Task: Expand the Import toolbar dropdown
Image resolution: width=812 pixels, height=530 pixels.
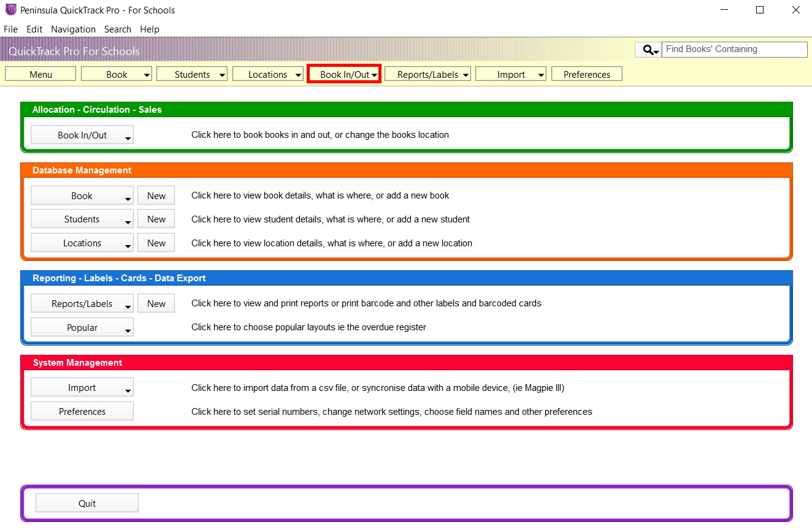Action: 511,74
